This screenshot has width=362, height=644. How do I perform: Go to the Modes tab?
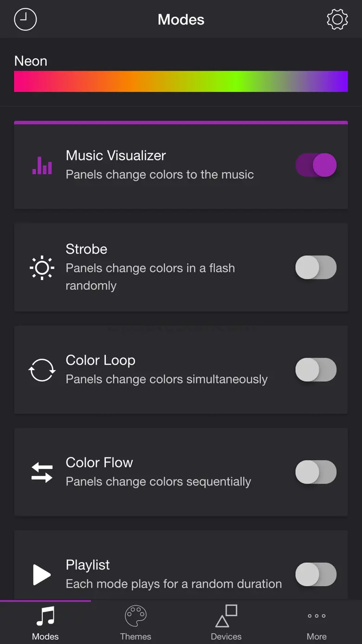pyautogui.click(x=45, y=622)
